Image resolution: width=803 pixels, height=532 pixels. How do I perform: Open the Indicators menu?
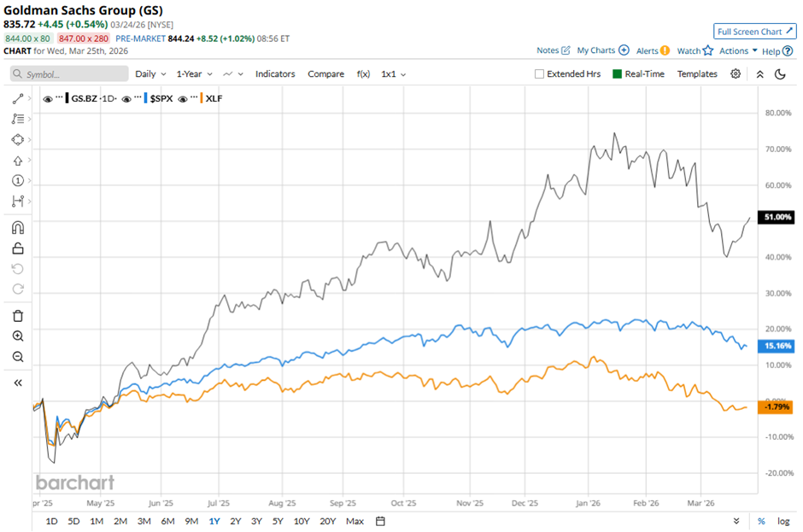point(275,74)
